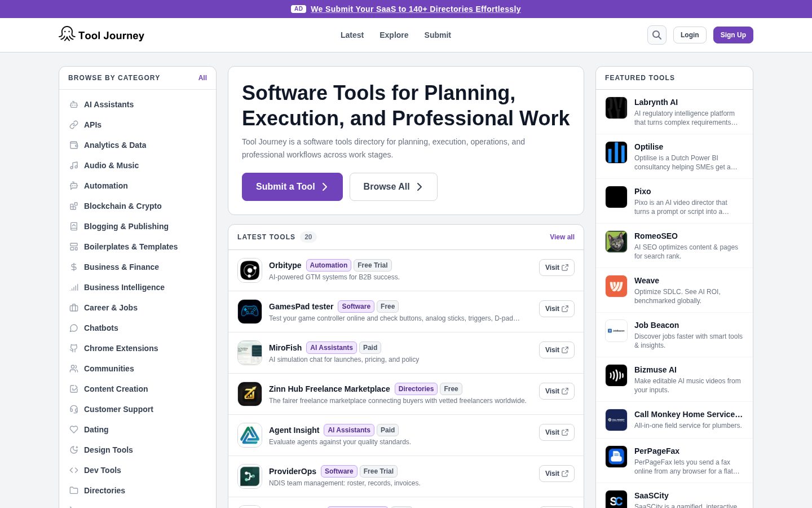Select the AI Assistants tag on MiroFish
The width and height of the screenshot is (812, 508).
332,348
